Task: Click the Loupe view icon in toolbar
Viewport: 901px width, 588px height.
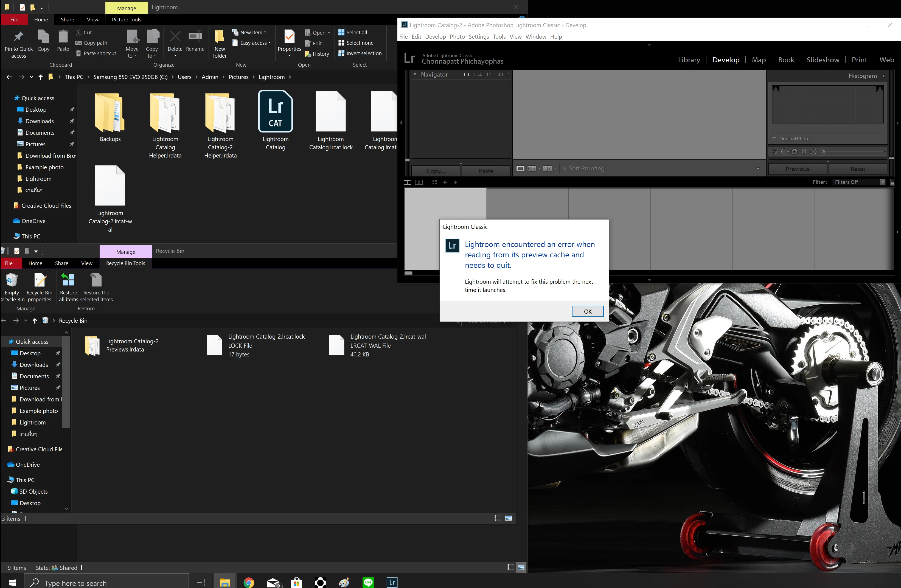Action: pyautogui.click(x=521, y=168)
